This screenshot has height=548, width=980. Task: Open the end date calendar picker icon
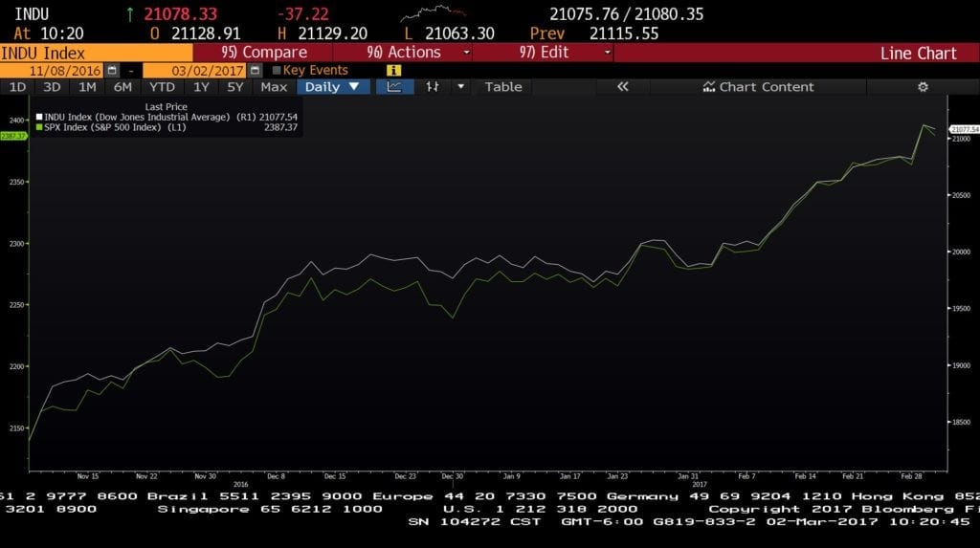coord(255,70)
